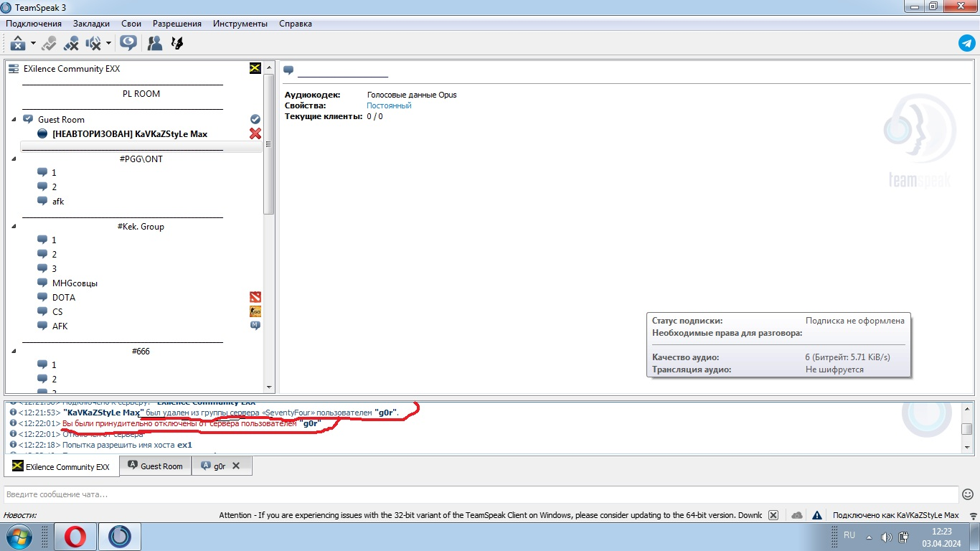Screen dimensions: 980x551
Task: Click the Dota 2 icon on DOTA channel
Action: tap(255, 297)
